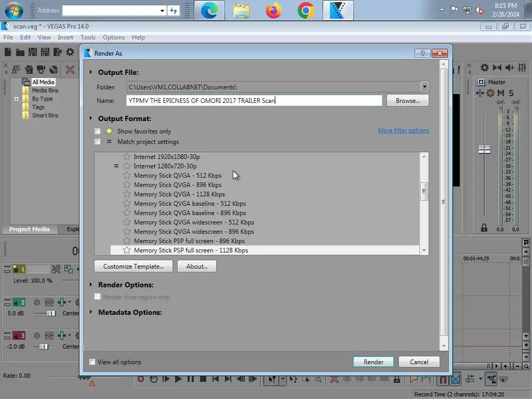Click track 2 volume slider
Viewport: 532px width, 399px height.
click(50, 313)
